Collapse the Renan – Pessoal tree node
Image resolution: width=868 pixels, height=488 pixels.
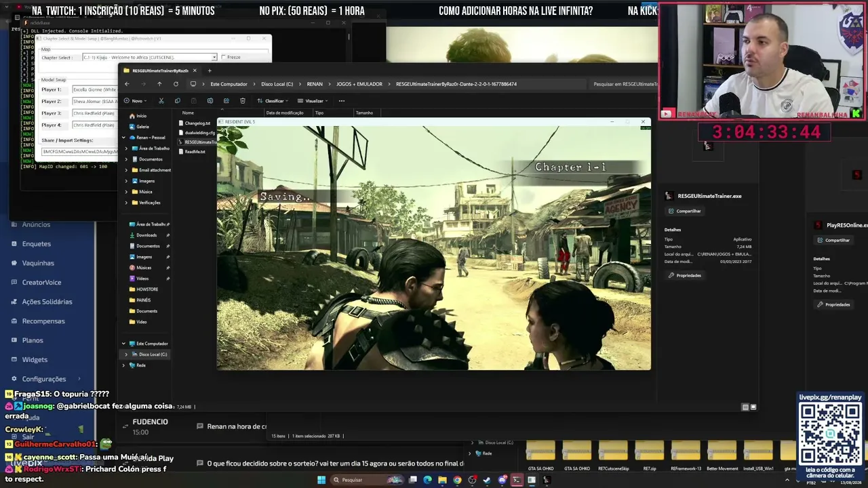point(123,138)
